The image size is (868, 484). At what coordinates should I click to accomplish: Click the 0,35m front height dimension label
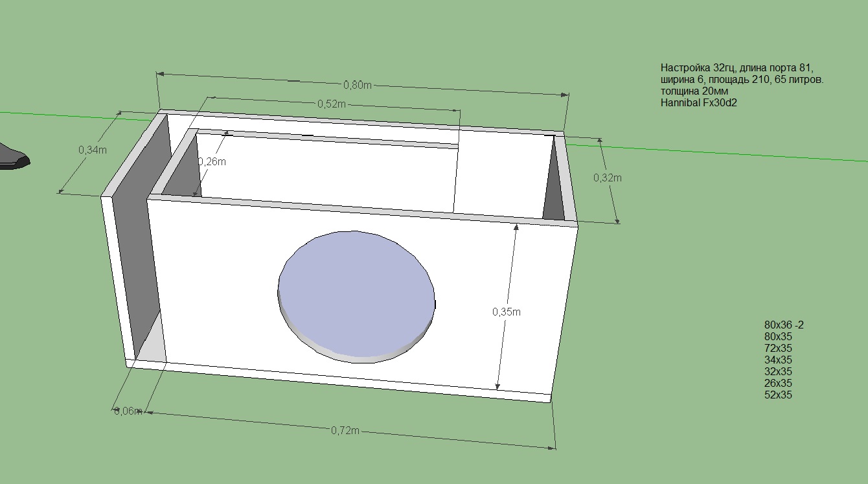click(x=507, y=312)
